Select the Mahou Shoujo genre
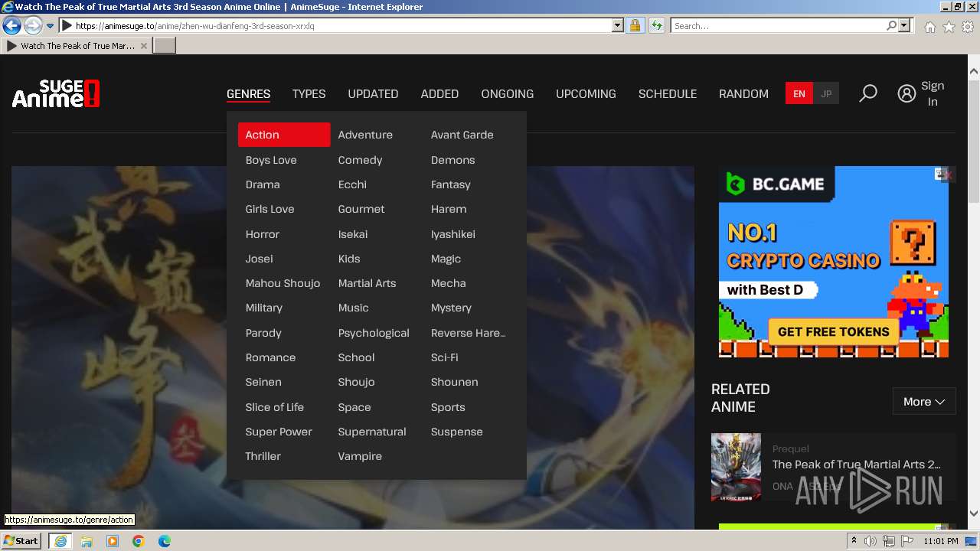Image resolution: width=980 pixels, height=551 pixels. click(283, 283)
